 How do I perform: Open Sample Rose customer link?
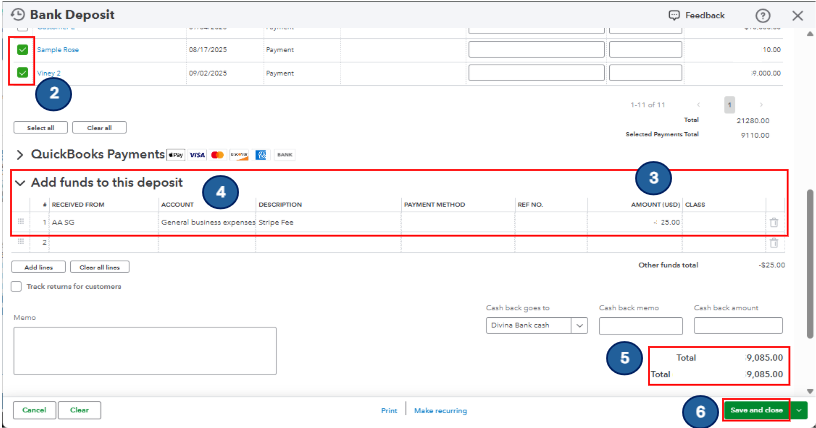[58, 49]
